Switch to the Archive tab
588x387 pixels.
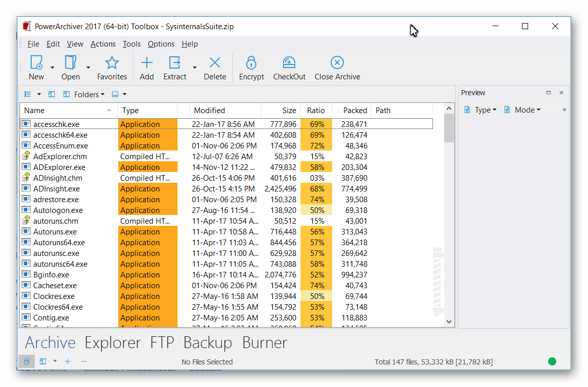50,343
